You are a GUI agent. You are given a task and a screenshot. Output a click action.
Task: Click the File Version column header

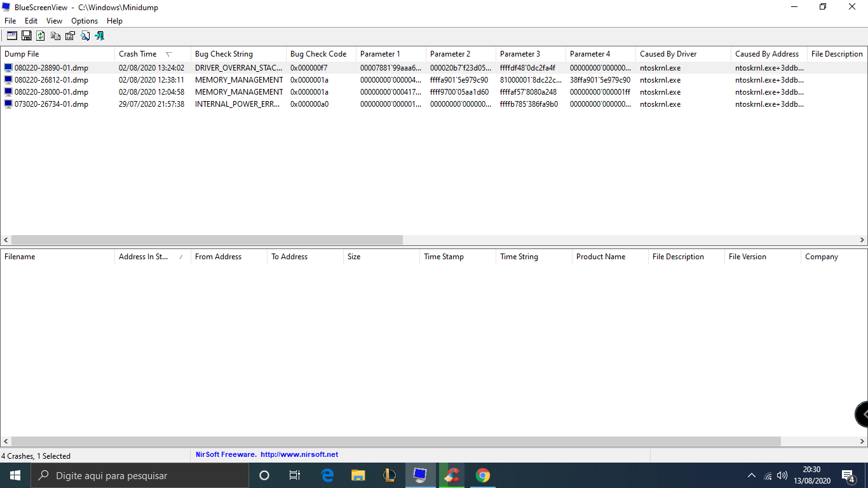click(x=763, y=257)
